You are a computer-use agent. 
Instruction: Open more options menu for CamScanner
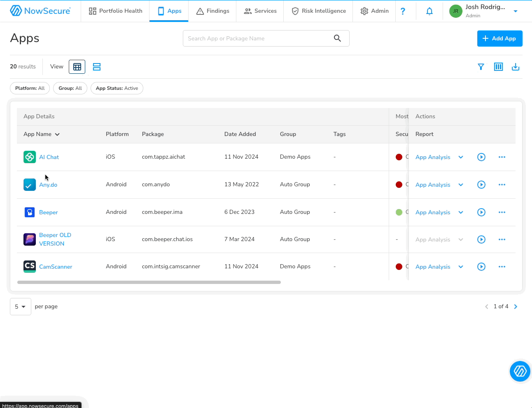tap(502, 267)
